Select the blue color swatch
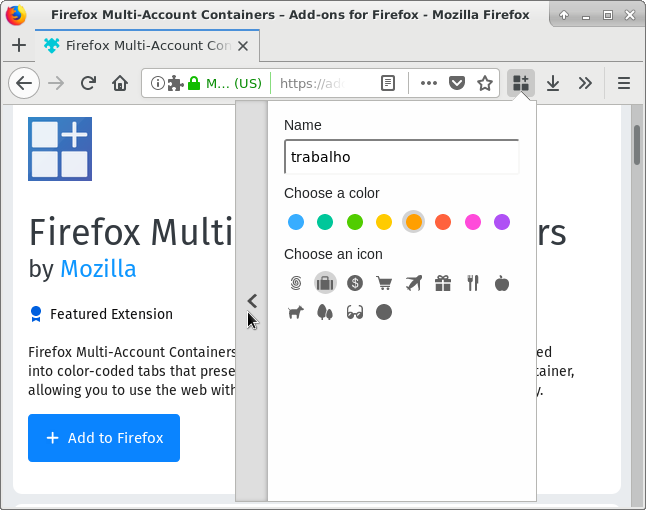Screen dimensions: 646x510 coord(296,222)
